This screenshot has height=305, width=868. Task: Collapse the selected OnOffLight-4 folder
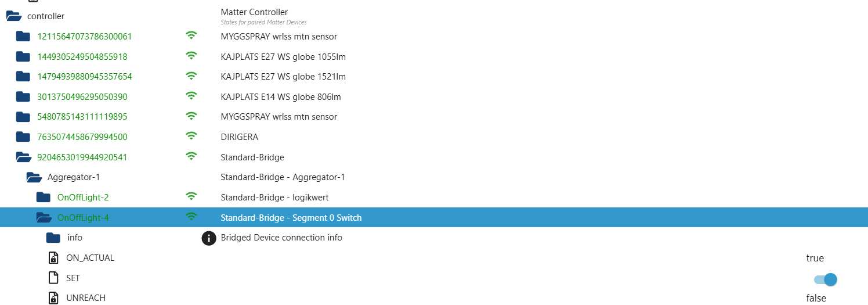(44, 218)
